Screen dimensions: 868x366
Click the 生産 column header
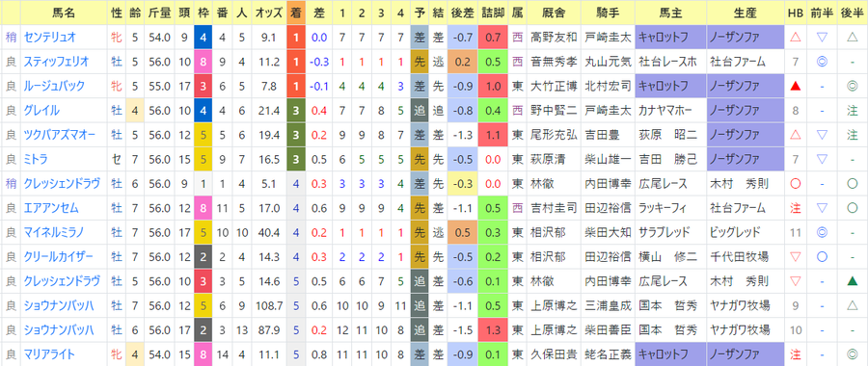[x=746, y=13]
